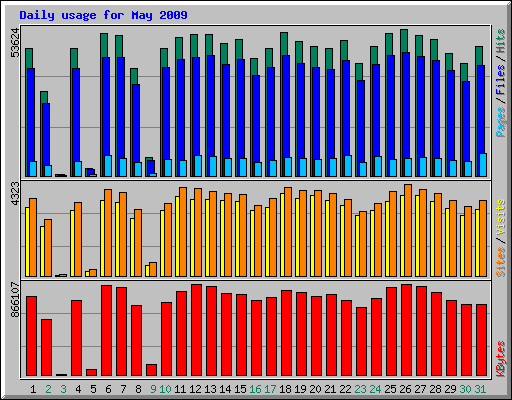Image resolution: width=512 pixels, height=400 pixels.
Task: Click day 15 on the x-axis
Action: 240,389
